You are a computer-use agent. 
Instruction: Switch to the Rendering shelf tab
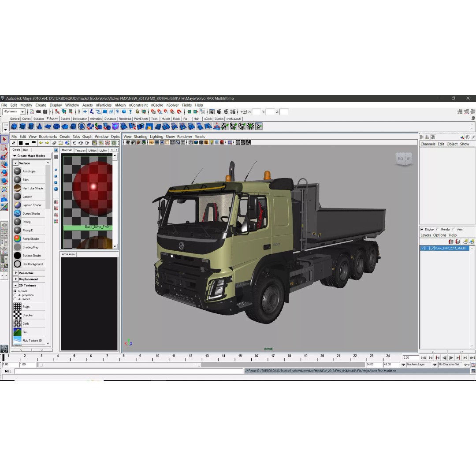(x=125, y=119)
